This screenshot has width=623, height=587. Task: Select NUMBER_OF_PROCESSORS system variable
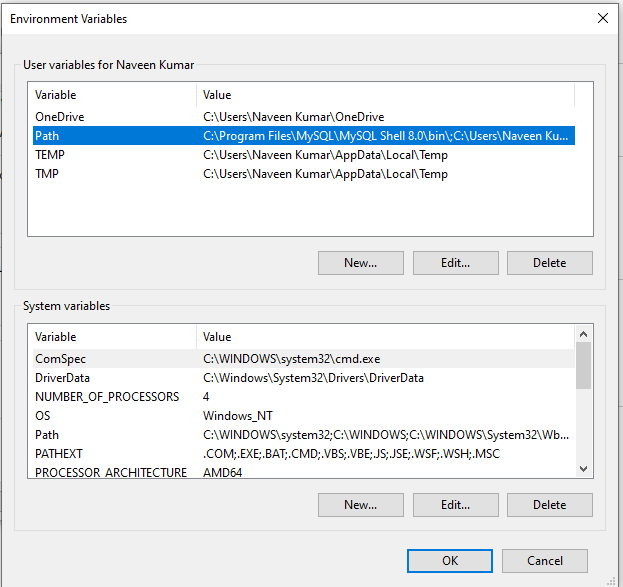[x=304, y=397]
